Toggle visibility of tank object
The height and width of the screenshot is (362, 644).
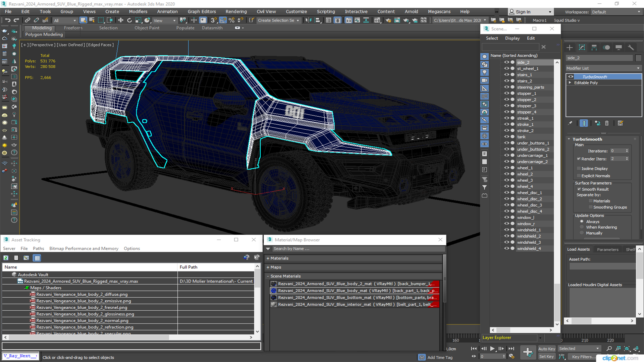(x=506, y=137)
